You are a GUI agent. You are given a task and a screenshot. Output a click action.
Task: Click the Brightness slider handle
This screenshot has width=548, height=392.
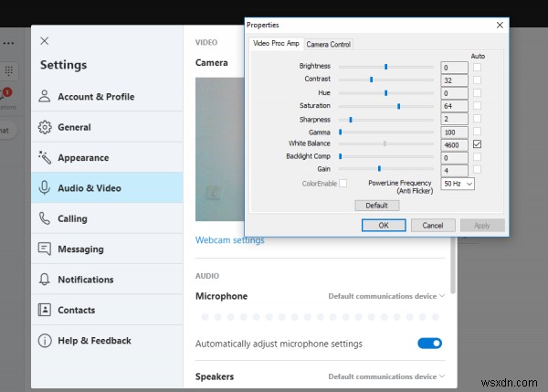click(x=385, y=67)
